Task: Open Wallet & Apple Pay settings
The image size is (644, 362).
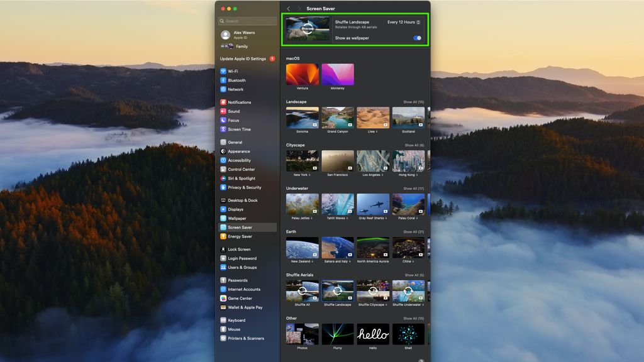Action: [x=223, y=307]
